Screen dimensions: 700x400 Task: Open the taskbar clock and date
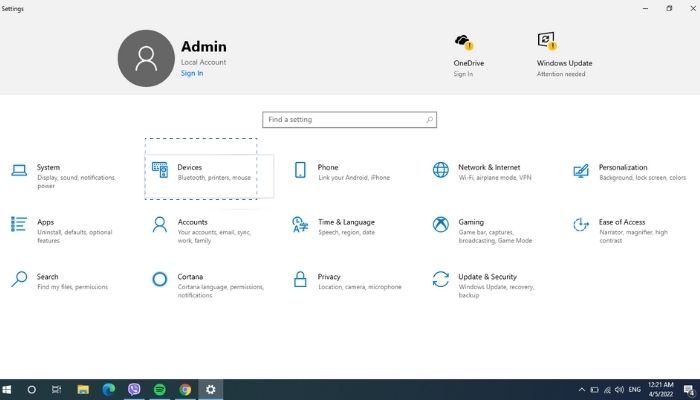pos(661,390)
